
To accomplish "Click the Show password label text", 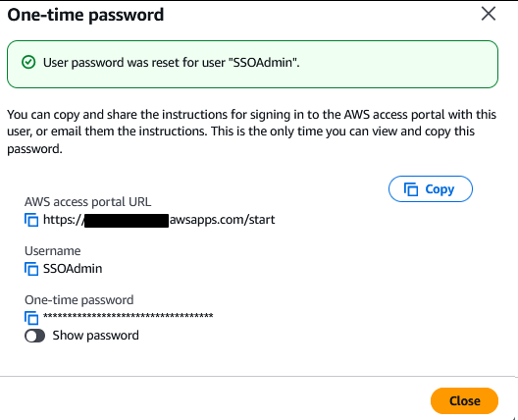I will [x=96, y=336].
